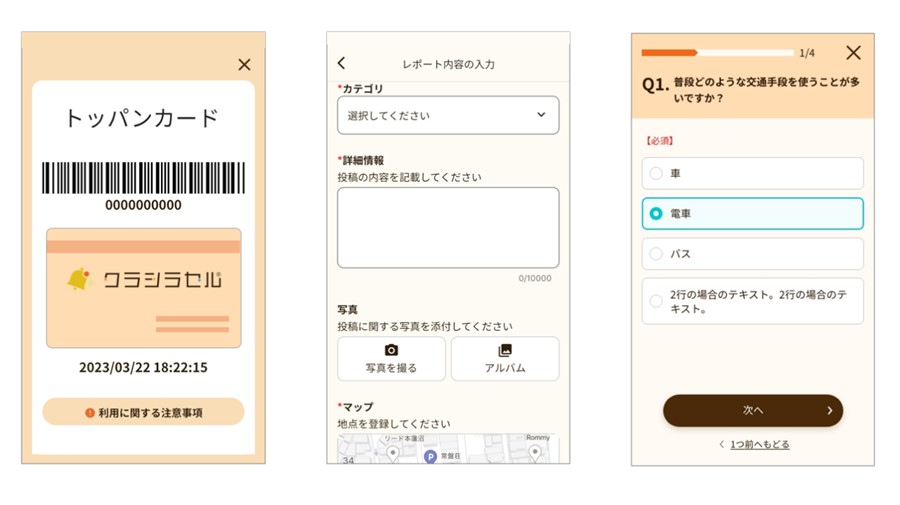Select the 電車 radio option
Screen dimensions: 900x505
(x=752, y=213)
